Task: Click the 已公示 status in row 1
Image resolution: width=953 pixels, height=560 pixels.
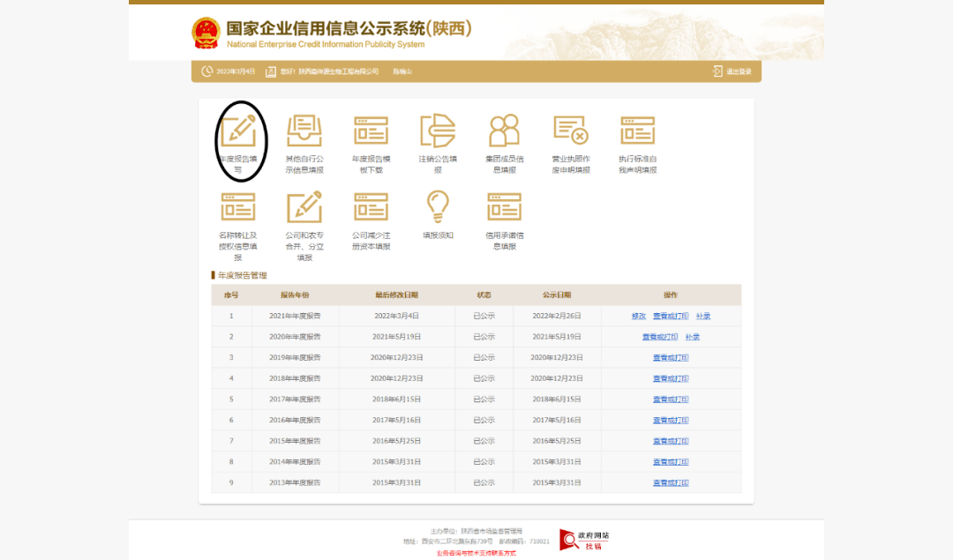Action: tap(484, 316)
